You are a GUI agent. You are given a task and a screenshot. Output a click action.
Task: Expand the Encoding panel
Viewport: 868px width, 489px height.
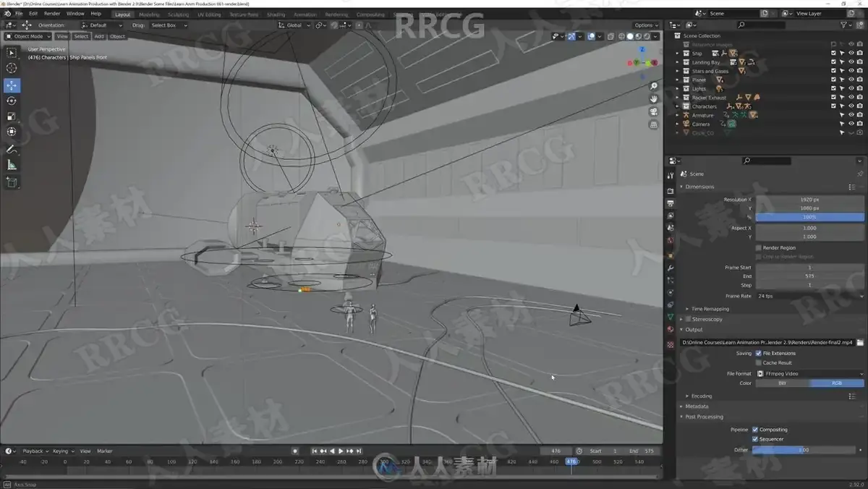pos(700,396)
